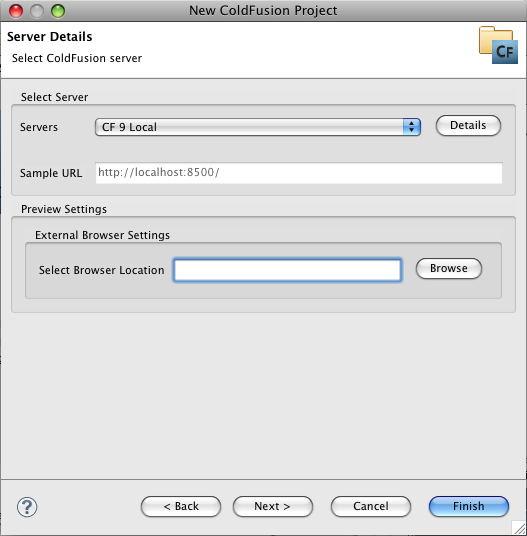The image size is (527, 536).
Task: Click the Select Browser Location label
Action: [102, 270]
